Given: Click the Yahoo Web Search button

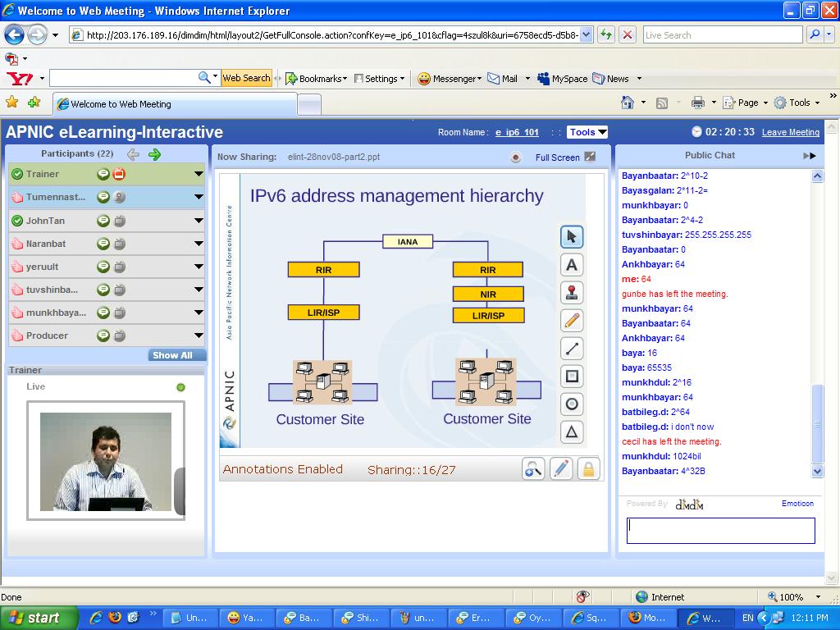Looking at the screenshot, I should point(246,78).
